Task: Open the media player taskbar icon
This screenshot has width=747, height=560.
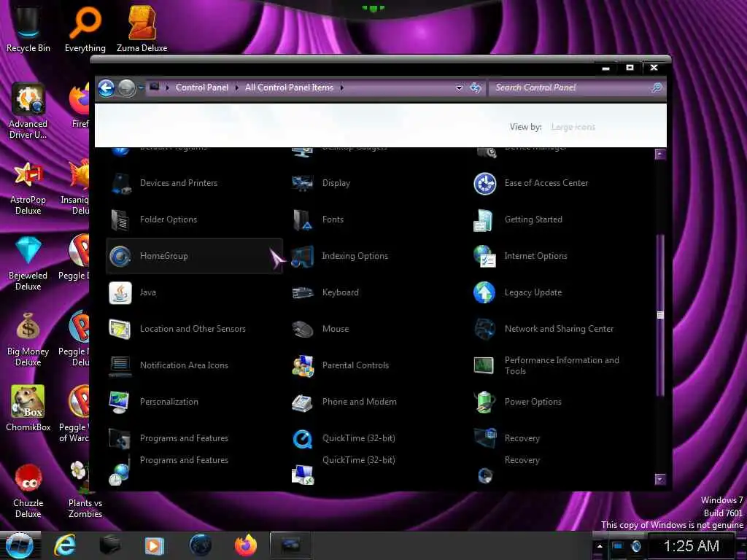Action: click(154, 545)
